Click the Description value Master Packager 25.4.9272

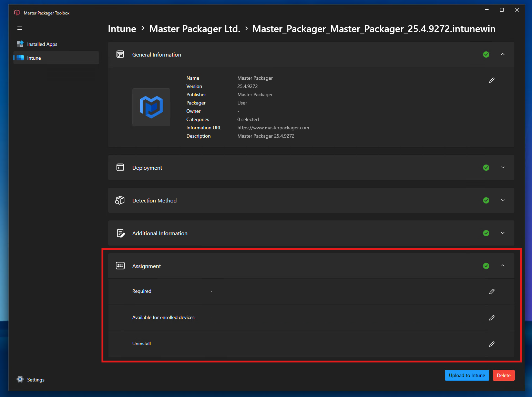[x=266, y=136]
